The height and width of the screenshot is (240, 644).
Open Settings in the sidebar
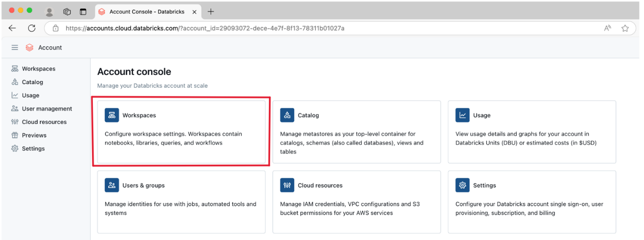(33, 148)
